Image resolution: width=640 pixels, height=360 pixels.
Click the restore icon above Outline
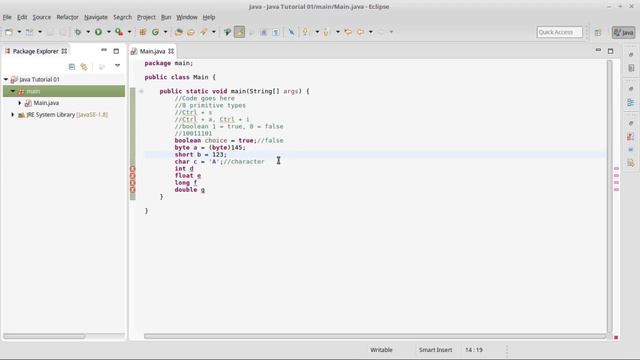point(631,89)
